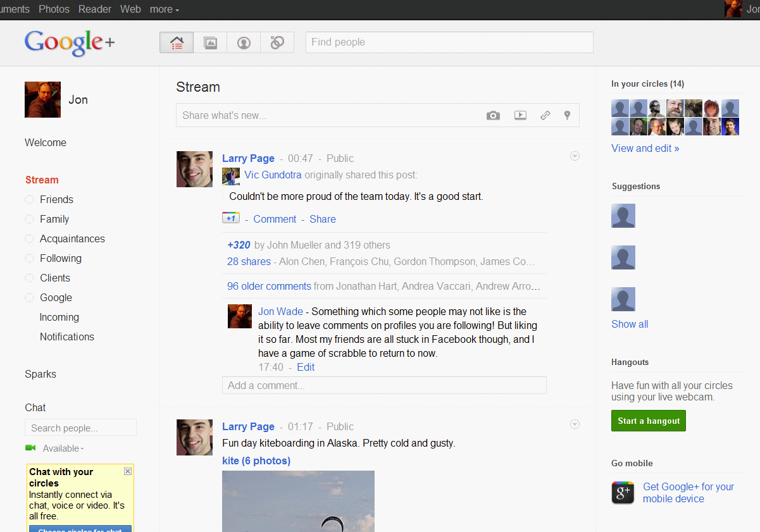Open the Photos icon in toolbar

point(210,43)
